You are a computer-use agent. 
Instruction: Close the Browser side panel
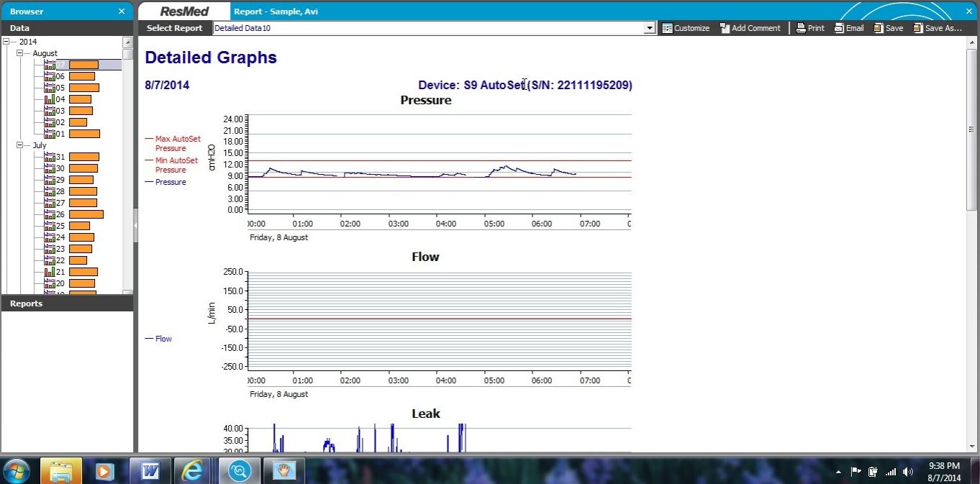[x=122, y=12]
